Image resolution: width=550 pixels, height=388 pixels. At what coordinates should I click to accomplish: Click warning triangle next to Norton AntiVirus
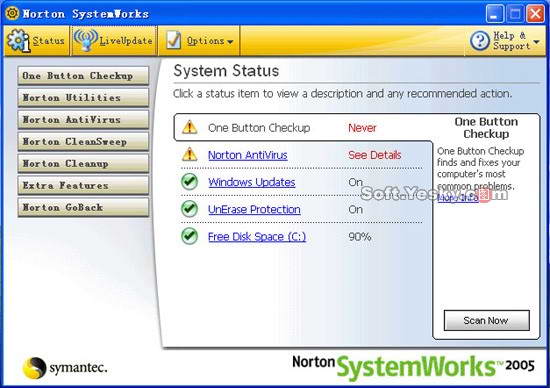190,154
